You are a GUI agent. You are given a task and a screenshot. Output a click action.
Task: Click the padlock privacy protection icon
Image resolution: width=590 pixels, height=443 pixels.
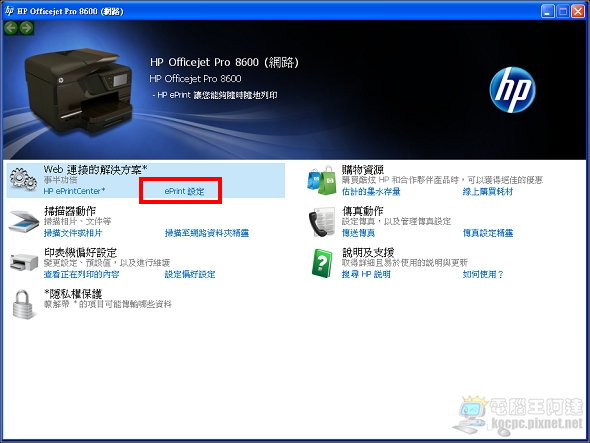point(23,304)
